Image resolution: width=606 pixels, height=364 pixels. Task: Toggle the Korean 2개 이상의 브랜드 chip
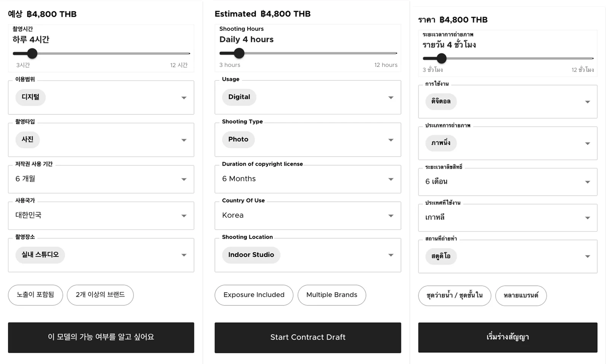(100, 295)
